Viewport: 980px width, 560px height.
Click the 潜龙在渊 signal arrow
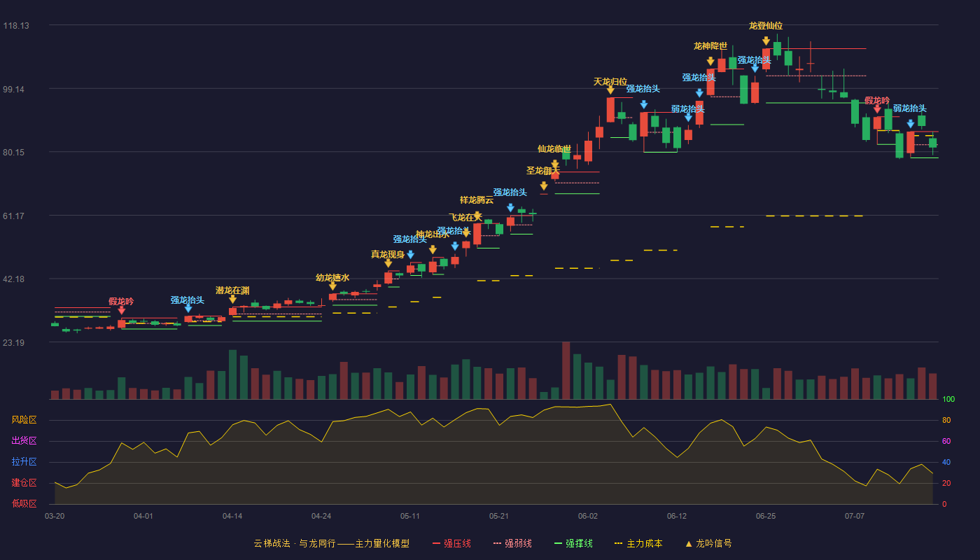[232, 300]
